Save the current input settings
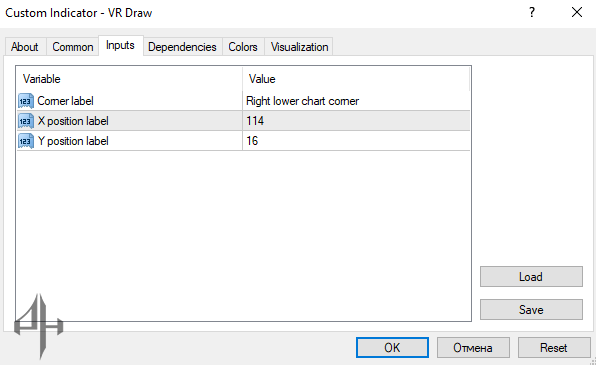596x365 pixels. point(531,309)
